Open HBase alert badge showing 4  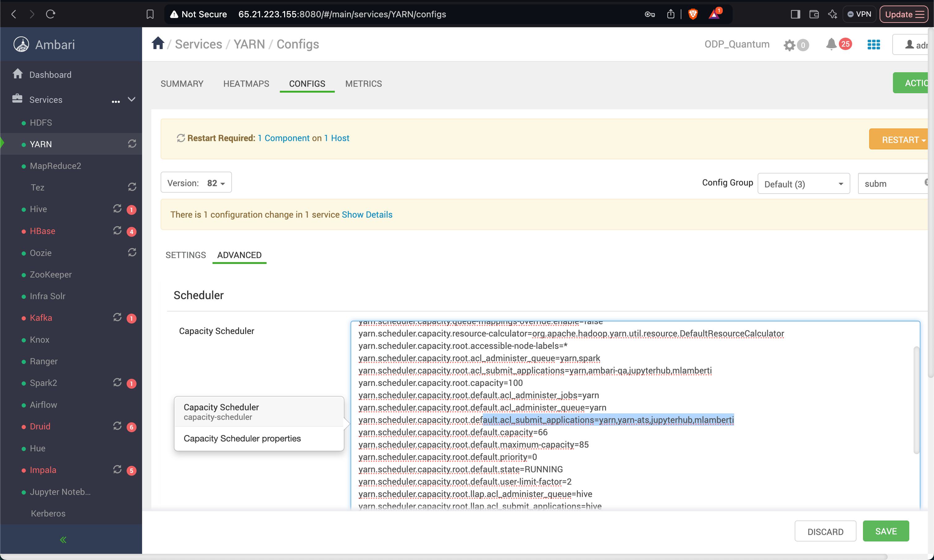point(131,232)
